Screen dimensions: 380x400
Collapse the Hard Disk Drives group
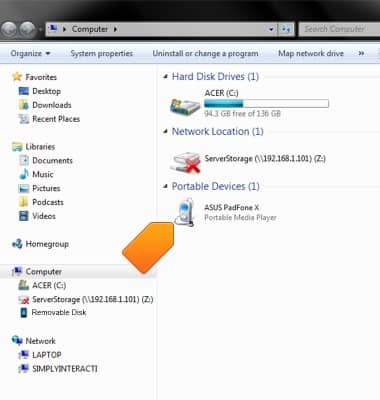point(165,77)
